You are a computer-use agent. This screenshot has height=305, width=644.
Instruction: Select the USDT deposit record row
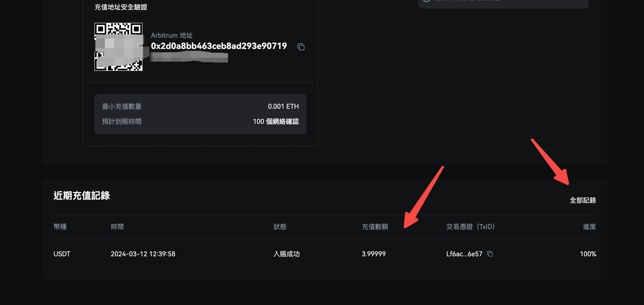point(325,254)
